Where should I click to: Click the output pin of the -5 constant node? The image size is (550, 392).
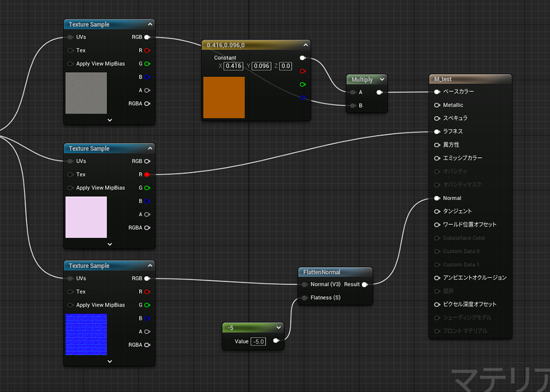276,341
